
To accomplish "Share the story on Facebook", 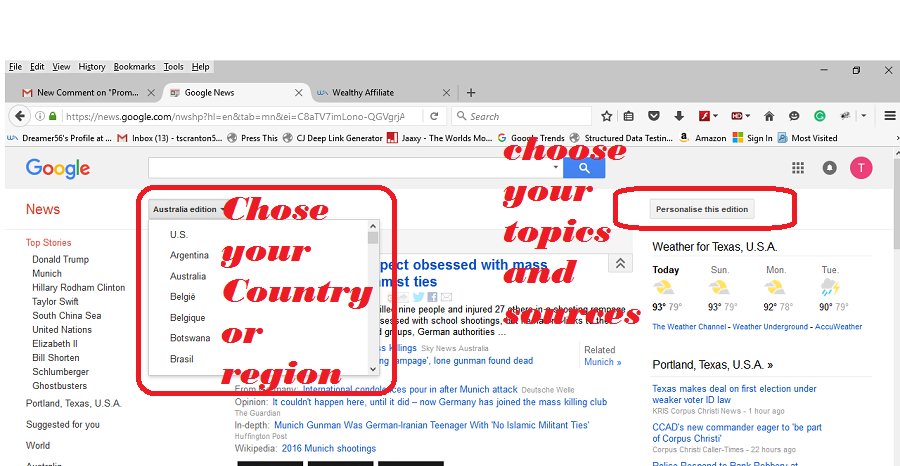I will click(x=432, y=297).
